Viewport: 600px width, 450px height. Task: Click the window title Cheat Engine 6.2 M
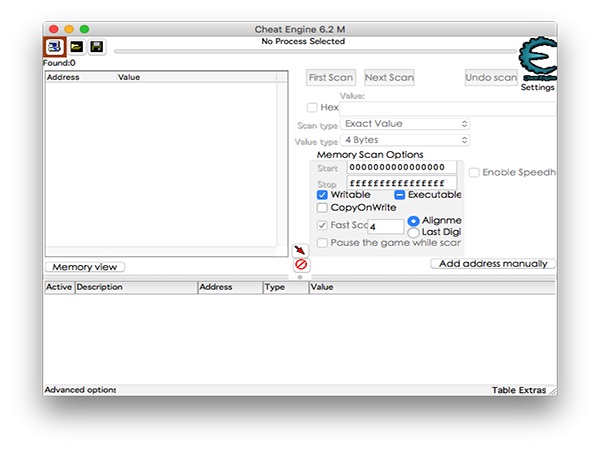click(x=300, y=29)
